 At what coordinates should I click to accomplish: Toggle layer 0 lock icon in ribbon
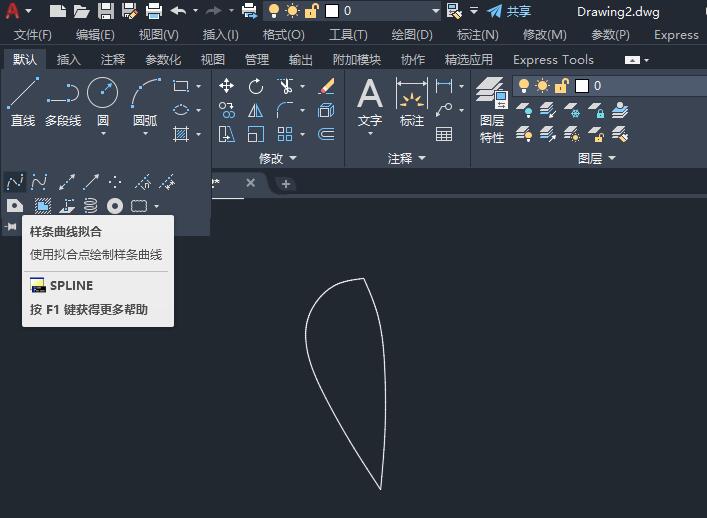[562, 86]
